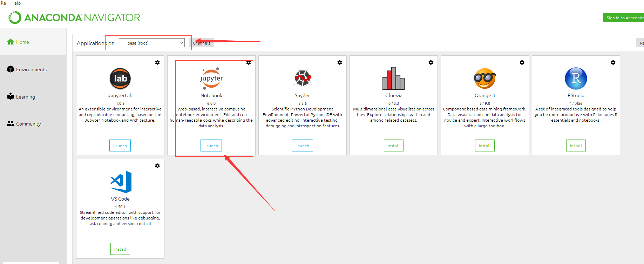Image resolution: width=644 pixels, height=264 pixels.
Task: Click the Glueviz title text
Action: (x=394, y=95)
